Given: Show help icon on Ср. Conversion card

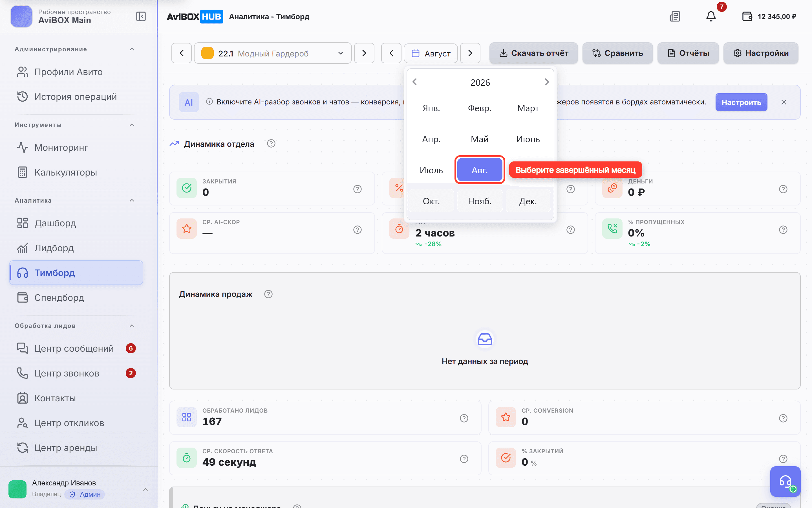Looking at the screenshot, I should point(783,418).
